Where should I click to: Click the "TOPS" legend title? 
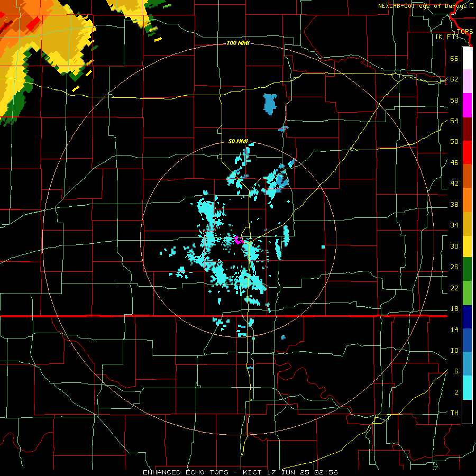click(465, 32)
